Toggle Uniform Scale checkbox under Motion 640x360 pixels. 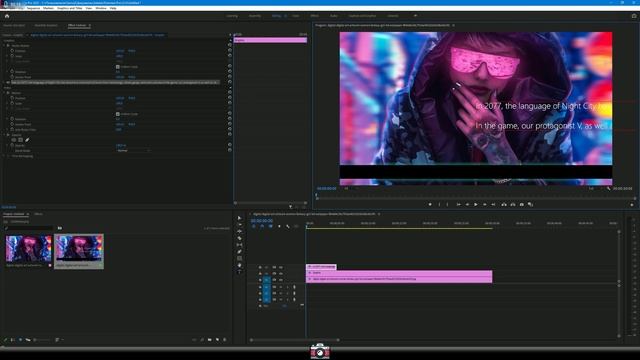tap(118, 114)
